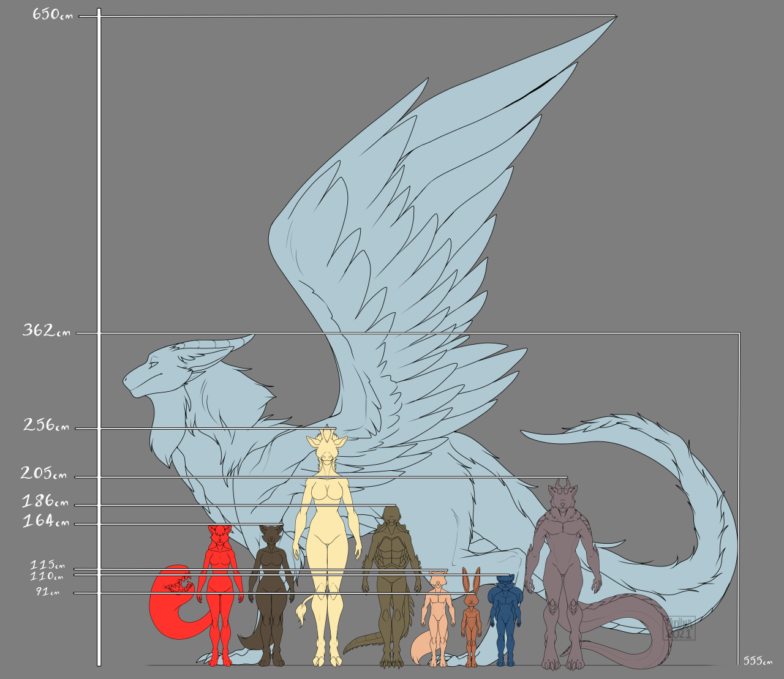Click the 91cm height label
This screenshot has height=679, width=784.
(48, 592)
